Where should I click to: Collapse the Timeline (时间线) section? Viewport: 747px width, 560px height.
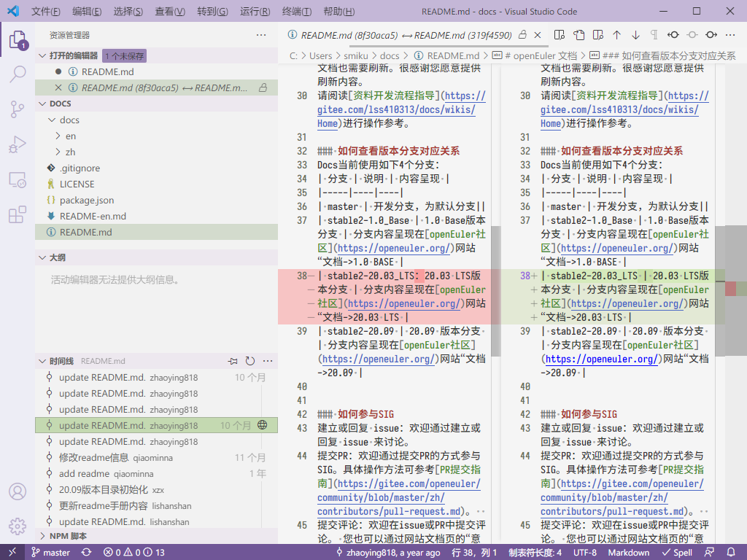click(x=42, y=361)
